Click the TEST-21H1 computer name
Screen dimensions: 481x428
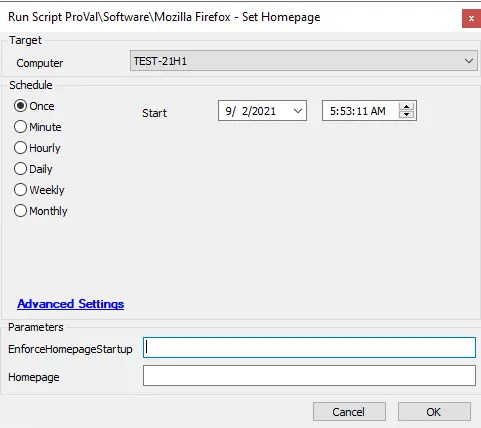160,61
